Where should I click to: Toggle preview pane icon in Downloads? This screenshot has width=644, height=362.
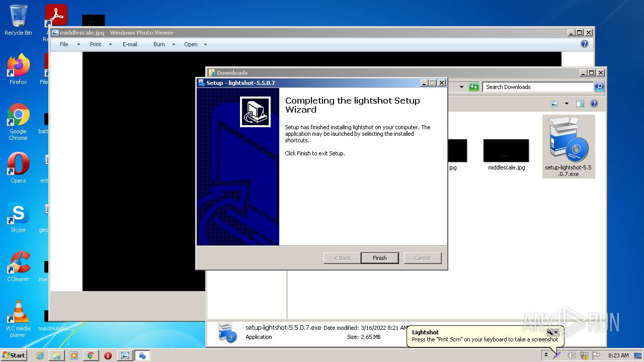pyautogui.click(x=580, y=104)
